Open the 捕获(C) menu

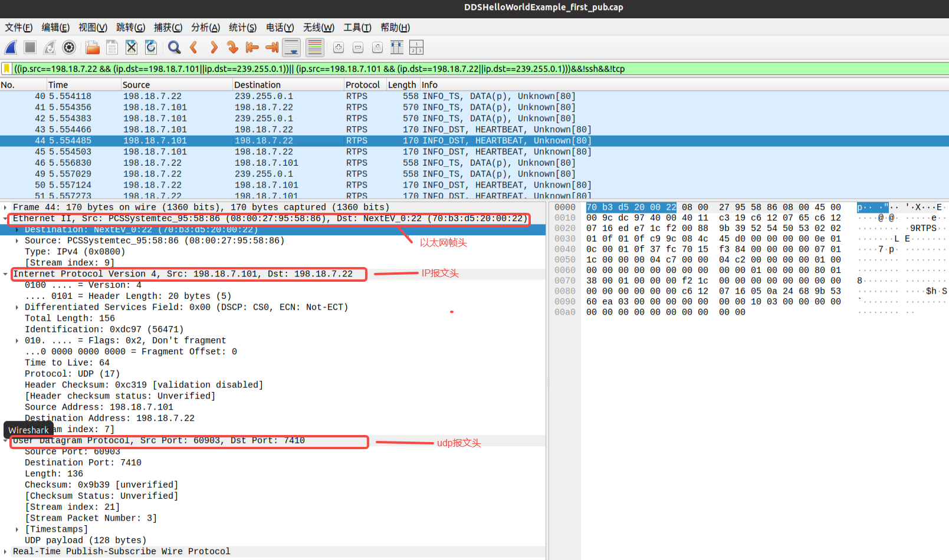tap(168, 28)
